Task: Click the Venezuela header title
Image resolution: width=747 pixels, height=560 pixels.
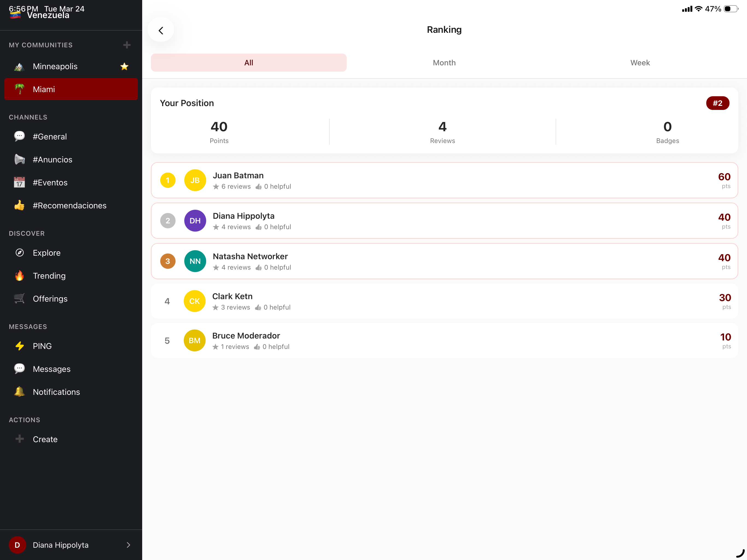Action: point(48,16)
